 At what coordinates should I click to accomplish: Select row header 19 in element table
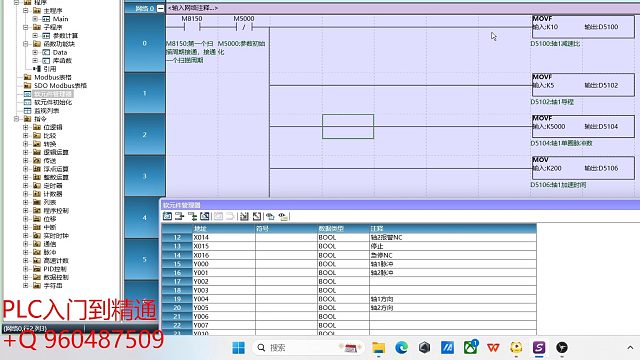pos(177,299)
